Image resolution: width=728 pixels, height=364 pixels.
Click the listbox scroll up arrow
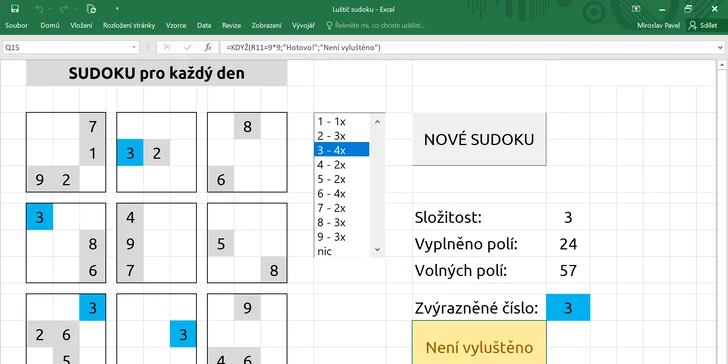click(x=377, y=122)
